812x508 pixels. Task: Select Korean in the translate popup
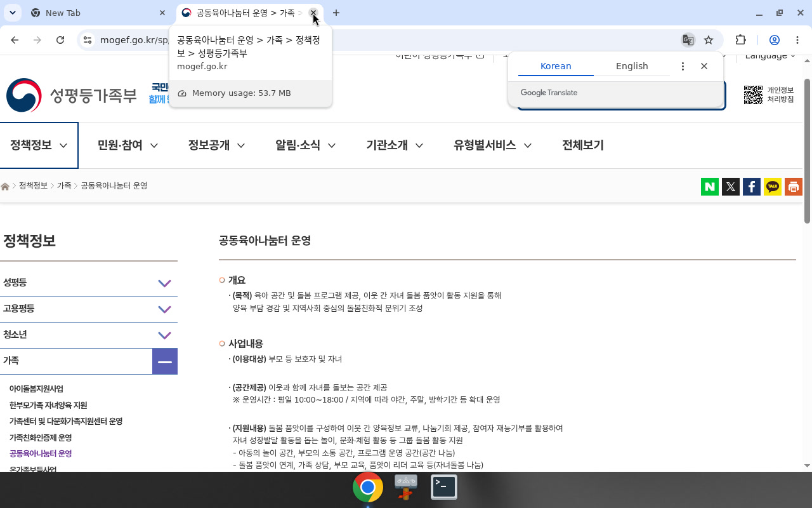pyautogui.click(x=556, y=66)
